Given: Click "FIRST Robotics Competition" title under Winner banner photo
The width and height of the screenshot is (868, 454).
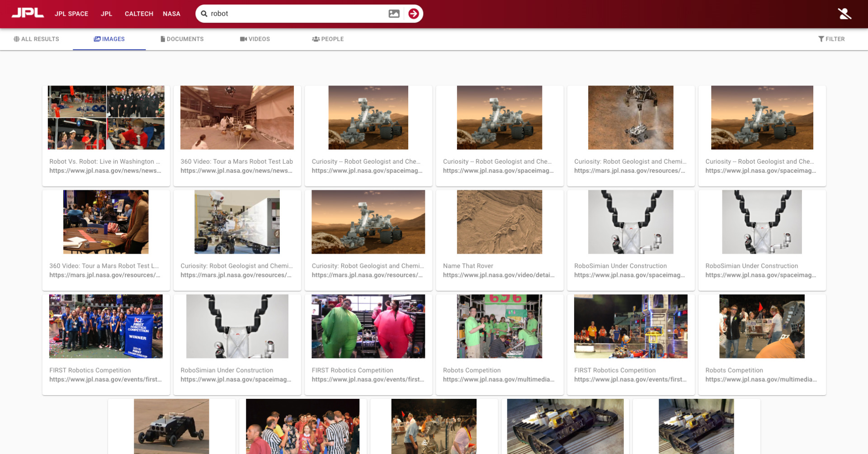Looking at the screenshot, I should (90, 370).
